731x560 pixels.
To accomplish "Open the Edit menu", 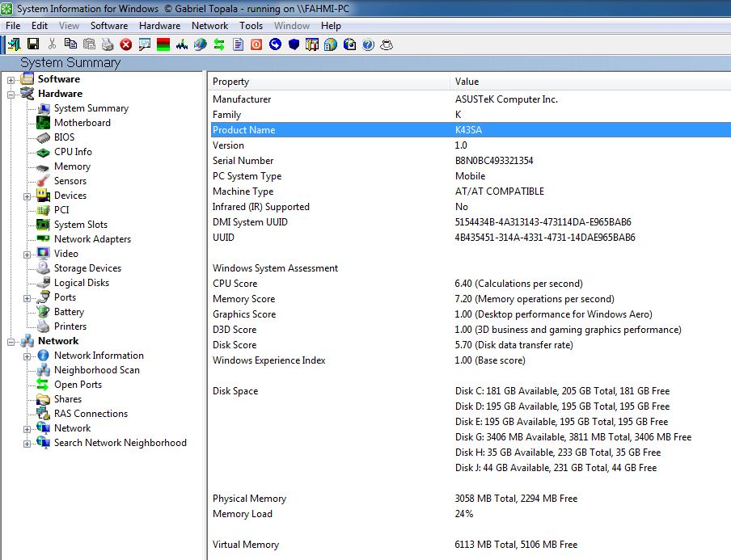I will tap(40, 26).
